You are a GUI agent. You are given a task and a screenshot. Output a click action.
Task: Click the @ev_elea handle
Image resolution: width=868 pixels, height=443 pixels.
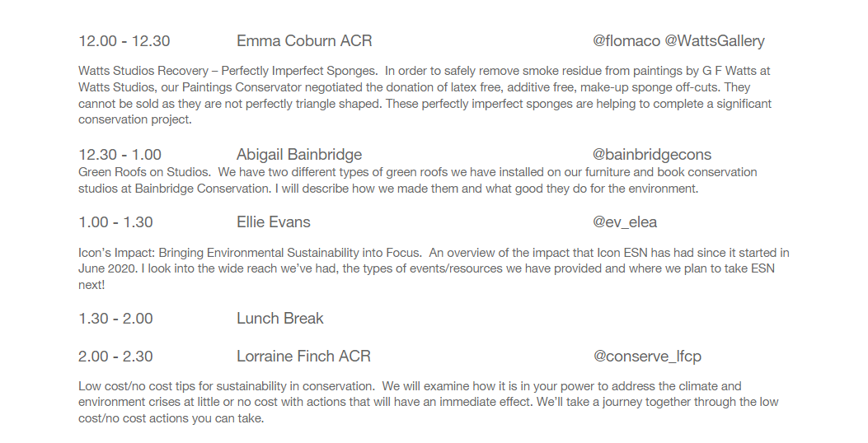pyautogui.click(x=625, y=222)
